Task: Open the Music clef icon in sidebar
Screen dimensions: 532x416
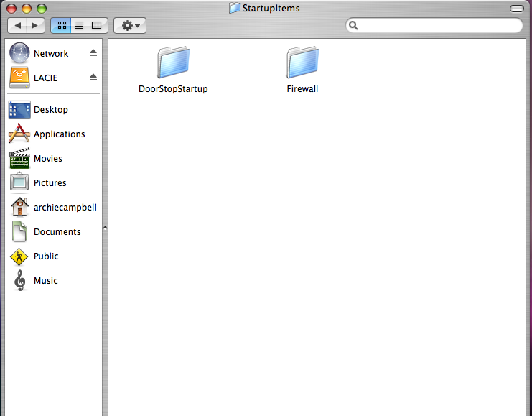Action: [x=20, y=280]
